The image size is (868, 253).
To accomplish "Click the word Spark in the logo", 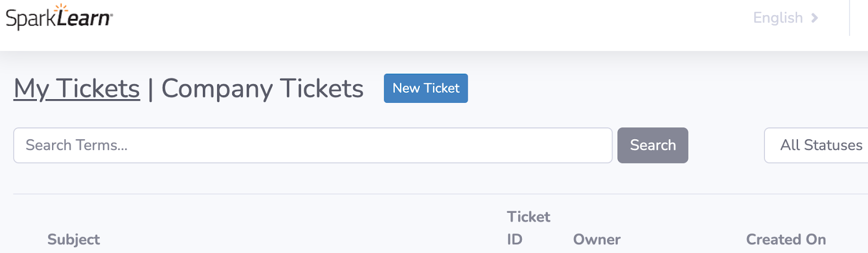I will coord(30,20).
